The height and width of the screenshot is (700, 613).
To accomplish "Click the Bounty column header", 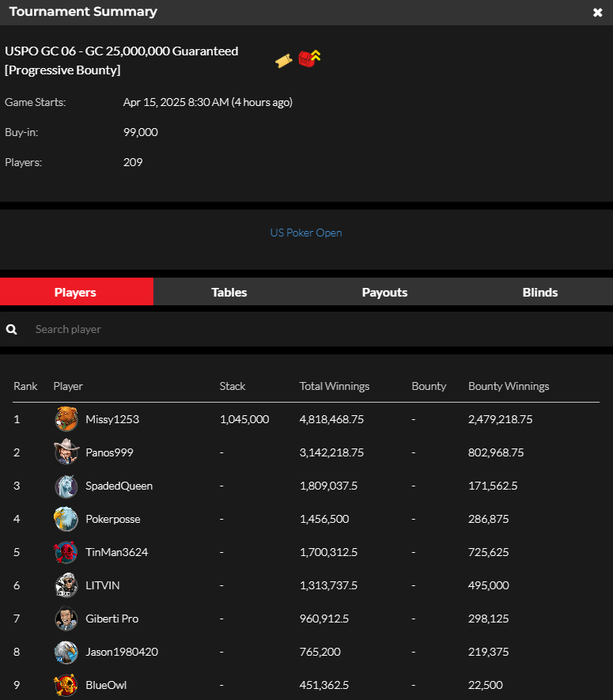I will [x=429, y=386].
